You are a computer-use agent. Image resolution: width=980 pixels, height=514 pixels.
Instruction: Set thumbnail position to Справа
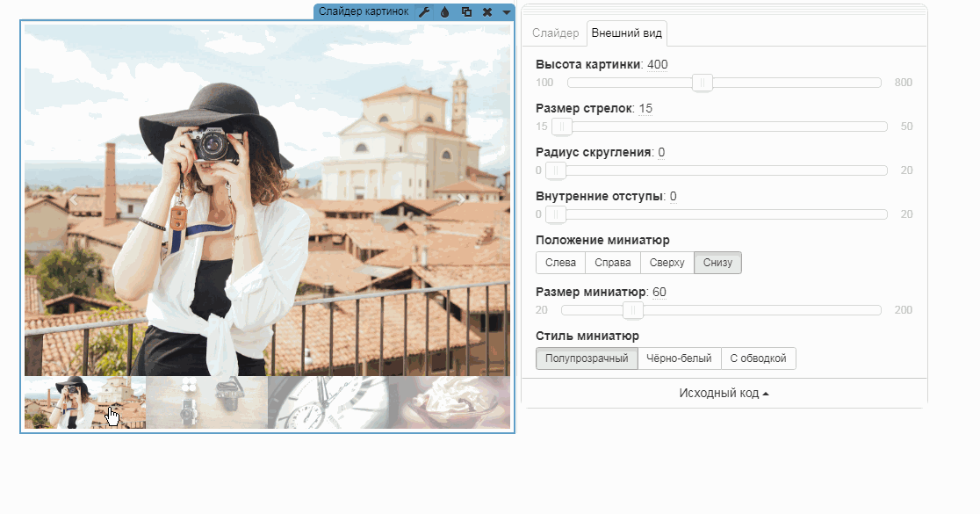pos(612,263)
